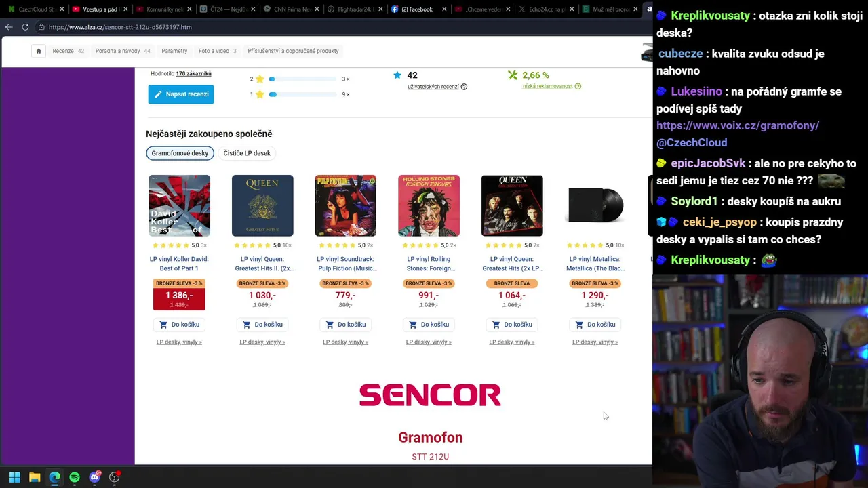Open Příslušenství a doporučené produkty section
The image size is (868, 488).
click(x=293, y=51)
